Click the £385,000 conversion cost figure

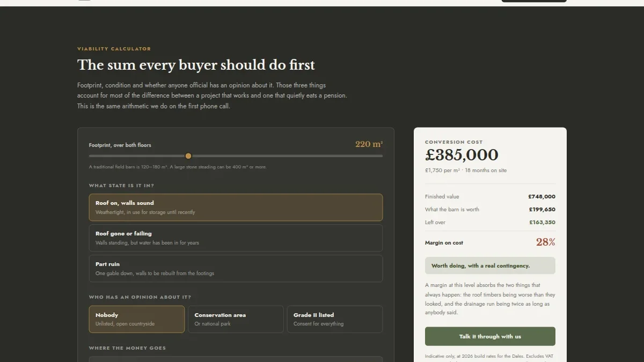pyautogui.click(x=462, y=155)
